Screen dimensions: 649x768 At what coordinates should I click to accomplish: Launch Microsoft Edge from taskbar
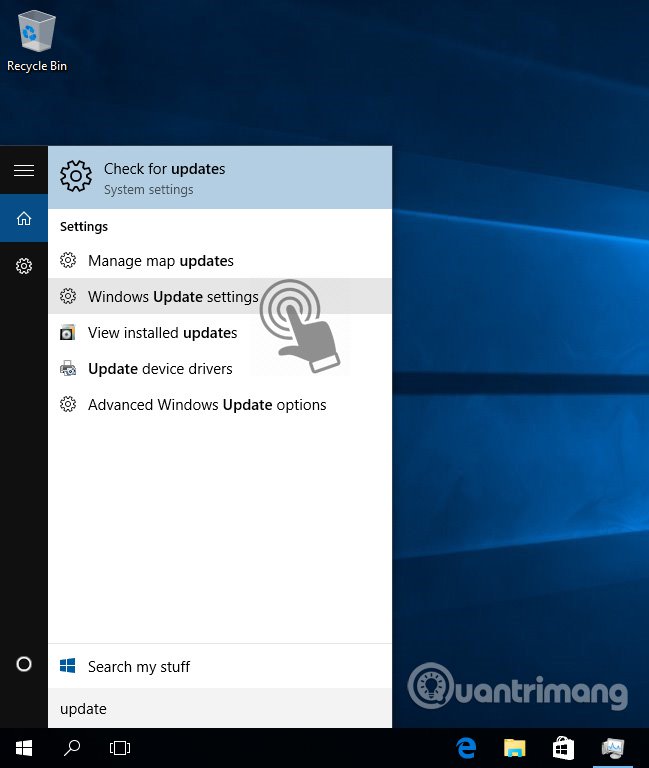[466, 748]
